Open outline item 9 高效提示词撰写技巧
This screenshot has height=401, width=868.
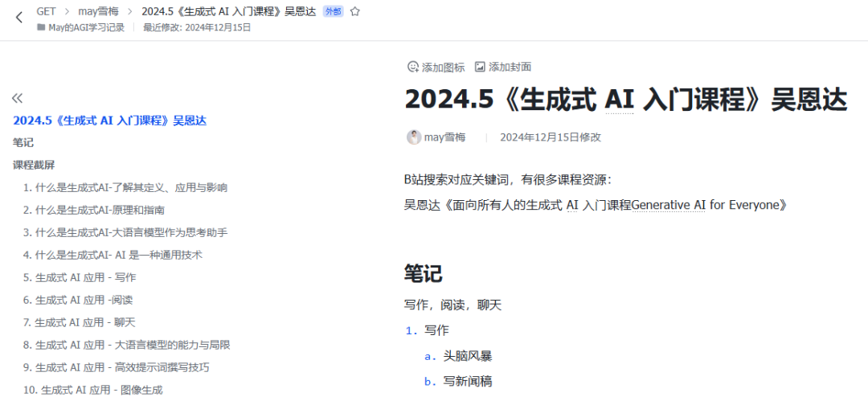click(117, 367)
